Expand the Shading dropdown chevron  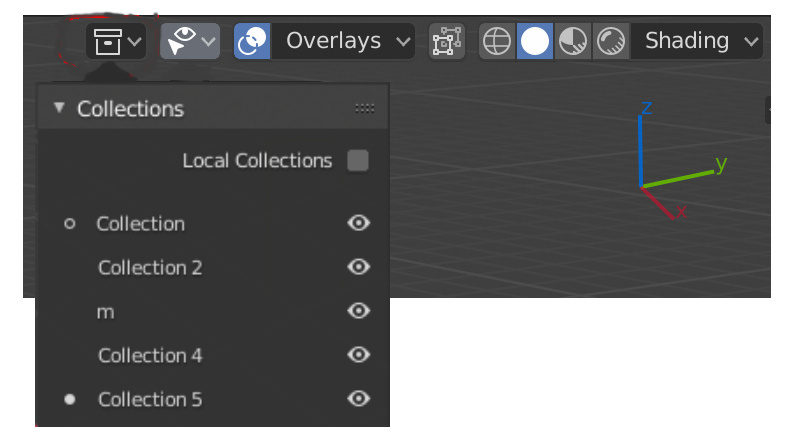[751, 41]
